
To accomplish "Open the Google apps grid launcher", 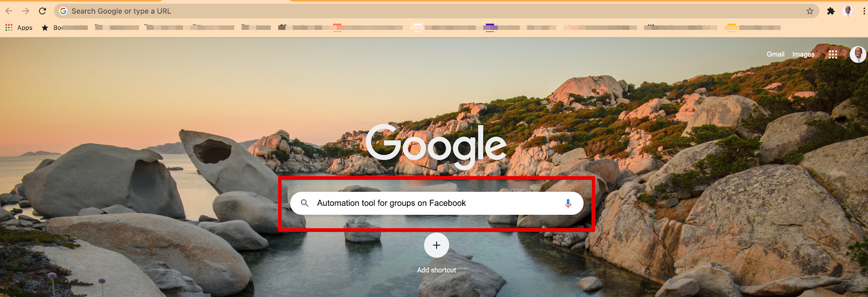I will (x=833, y=54).
